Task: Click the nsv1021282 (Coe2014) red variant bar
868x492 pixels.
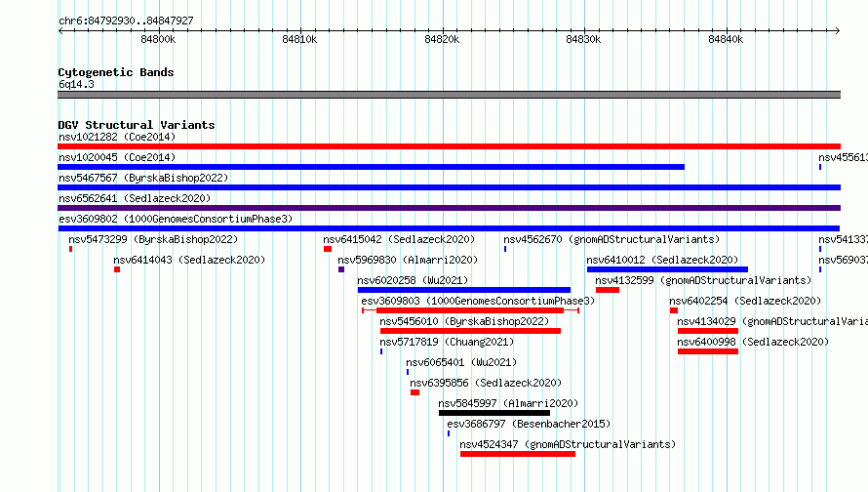Action: [x=449, y=146]
